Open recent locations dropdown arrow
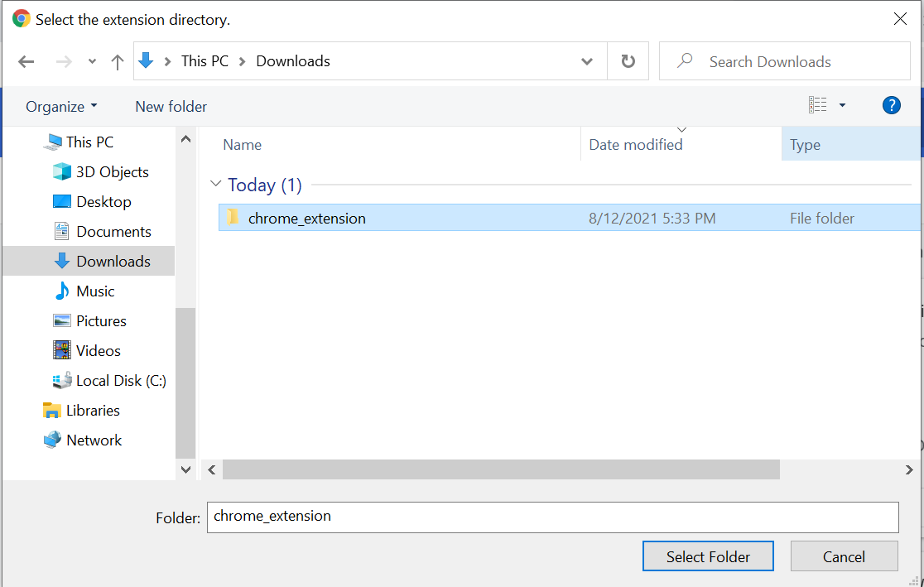Image resolution: width=924 pixels, height=587 pixels. (92, 61)
